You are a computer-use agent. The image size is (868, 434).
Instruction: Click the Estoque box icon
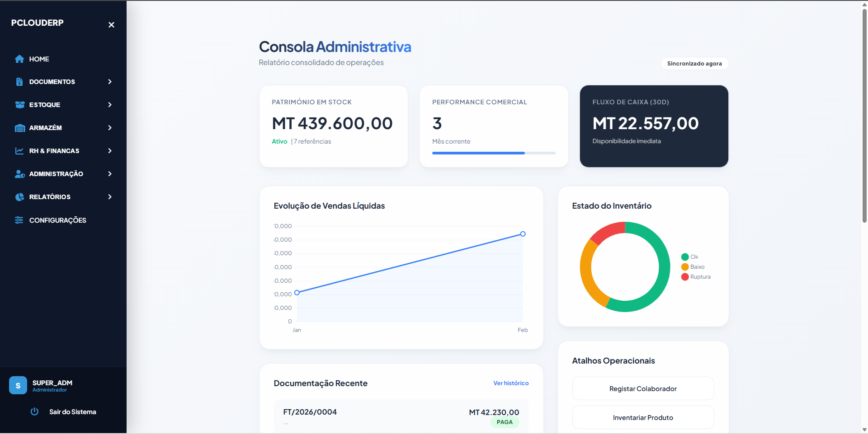tap(19, 105)
